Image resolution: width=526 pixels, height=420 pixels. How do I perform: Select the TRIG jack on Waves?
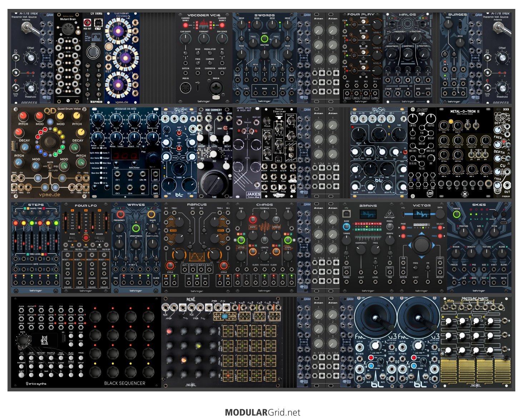[x=116, y=283]
